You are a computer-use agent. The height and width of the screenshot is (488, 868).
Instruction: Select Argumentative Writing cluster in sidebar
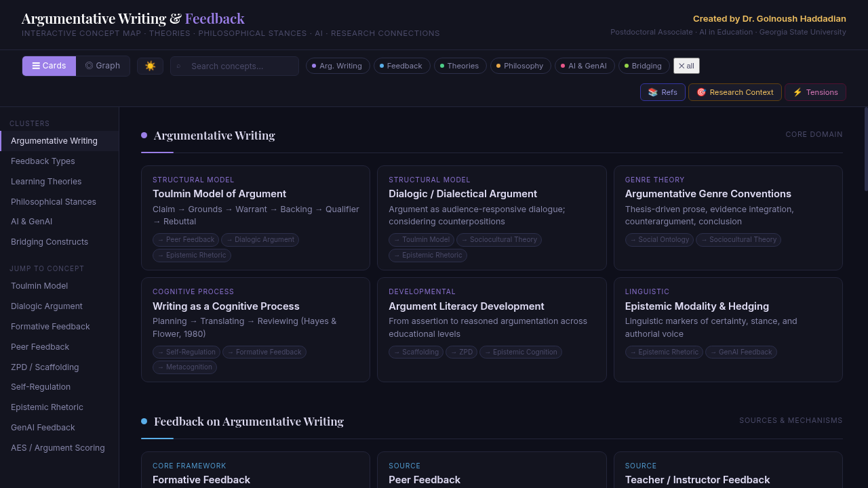(60, 141)
